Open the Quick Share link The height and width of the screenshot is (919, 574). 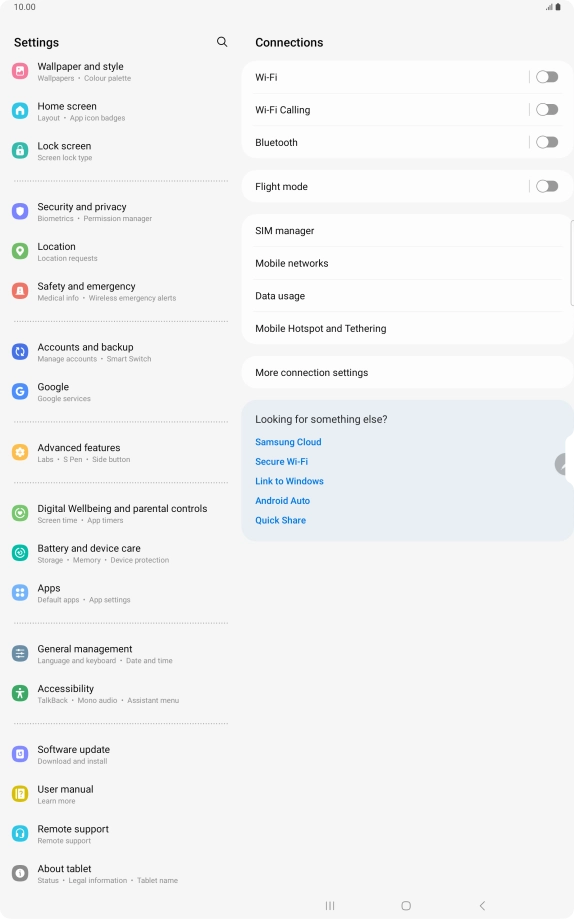[280, 520]
